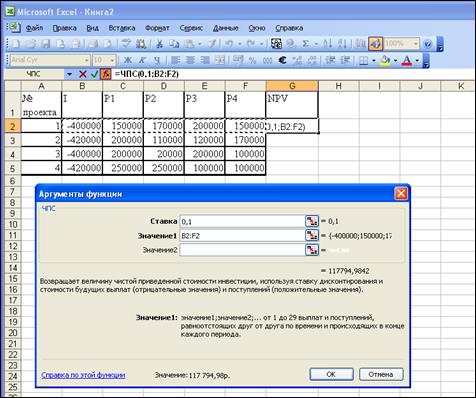Save the workbook with toolbar icon
This screenshot has height=398, width=476.
click(x=46, y=44)
